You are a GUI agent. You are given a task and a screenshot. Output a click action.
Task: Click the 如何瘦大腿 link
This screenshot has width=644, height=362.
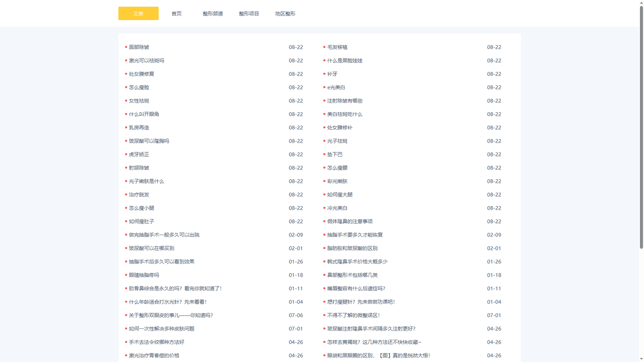[340, 194]
